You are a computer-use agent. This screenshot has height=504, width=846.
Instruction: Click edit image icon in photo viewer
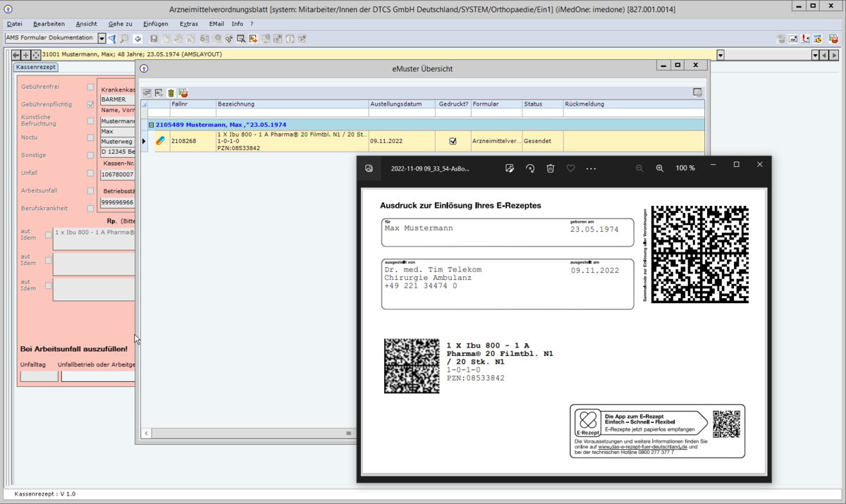coord(510,168)
